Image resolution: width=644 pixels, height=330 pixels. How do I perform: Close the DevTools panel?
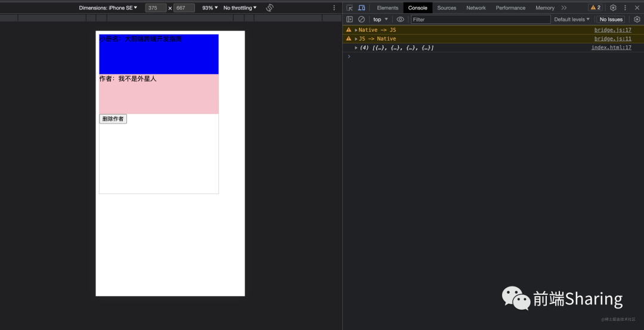637,8
